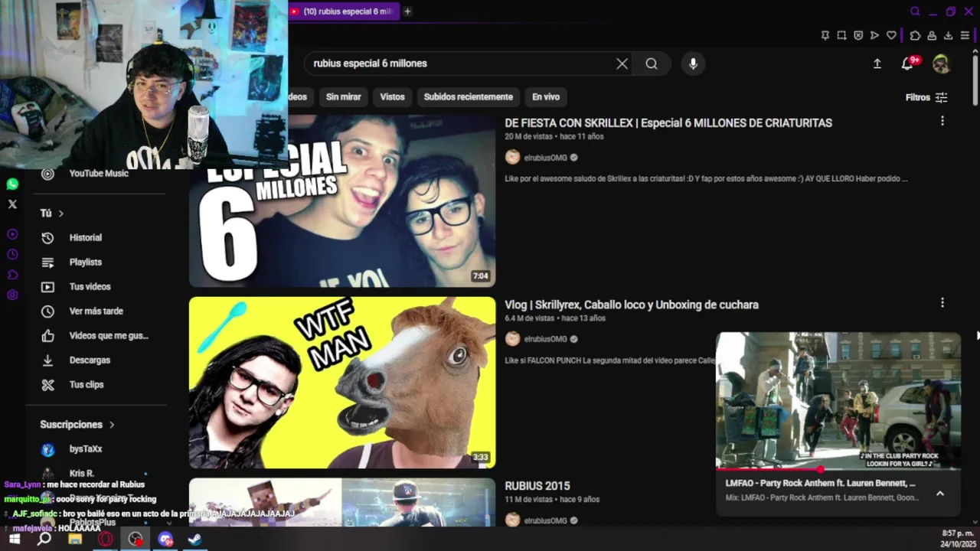Viewport: 980px width, 551px height.
Task: Open Opera easy setup menu icon
Action: click(965, 35)
